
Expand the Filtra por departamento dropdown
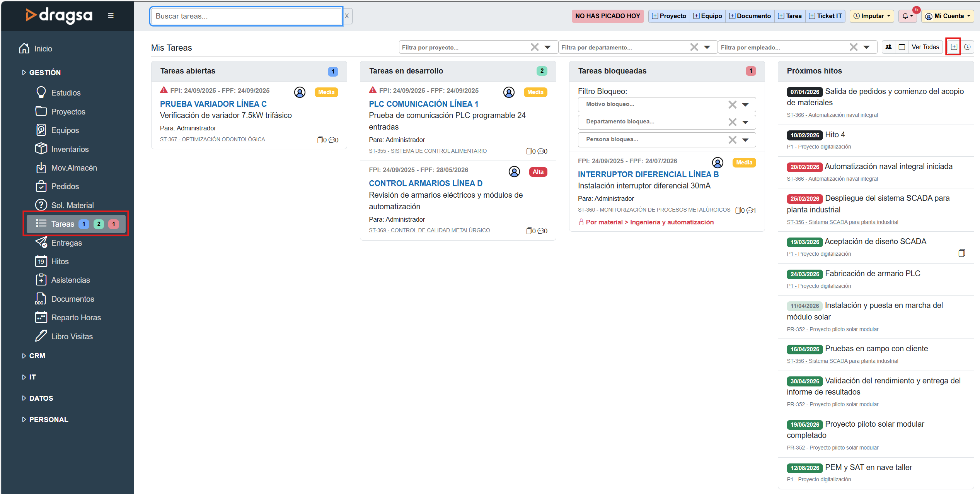click(707, 47)
